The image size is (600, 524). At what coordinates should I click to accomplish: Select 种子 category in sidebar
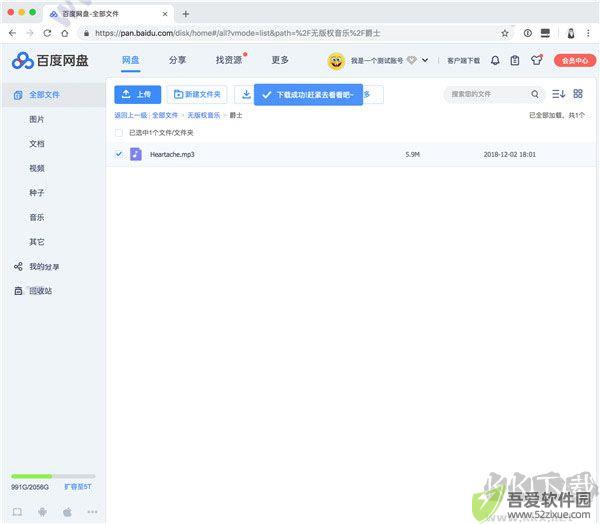point(37,193)
